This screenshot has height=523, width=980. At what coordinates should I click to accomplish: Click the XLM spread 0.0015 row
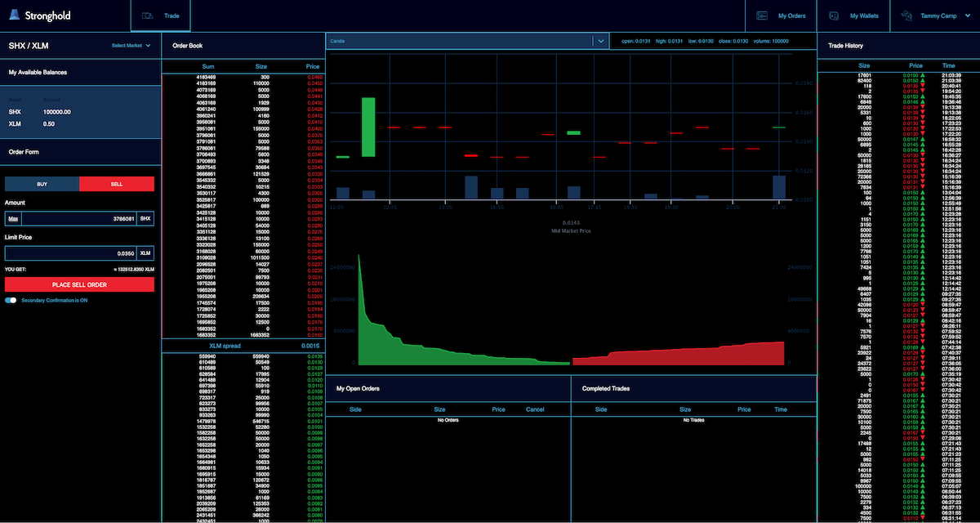point(243,346)
